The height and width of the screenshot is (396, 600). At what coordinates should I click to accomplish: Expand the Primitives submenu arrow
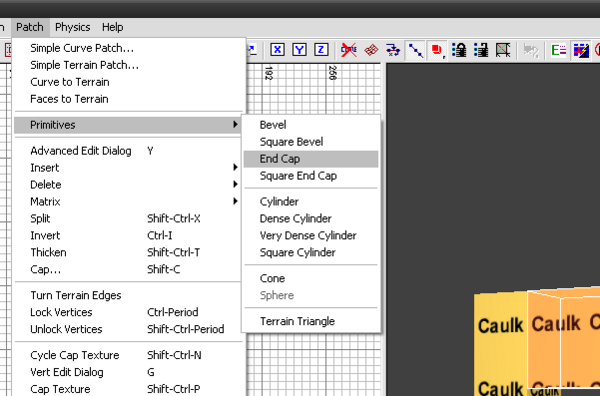(235, 125)
